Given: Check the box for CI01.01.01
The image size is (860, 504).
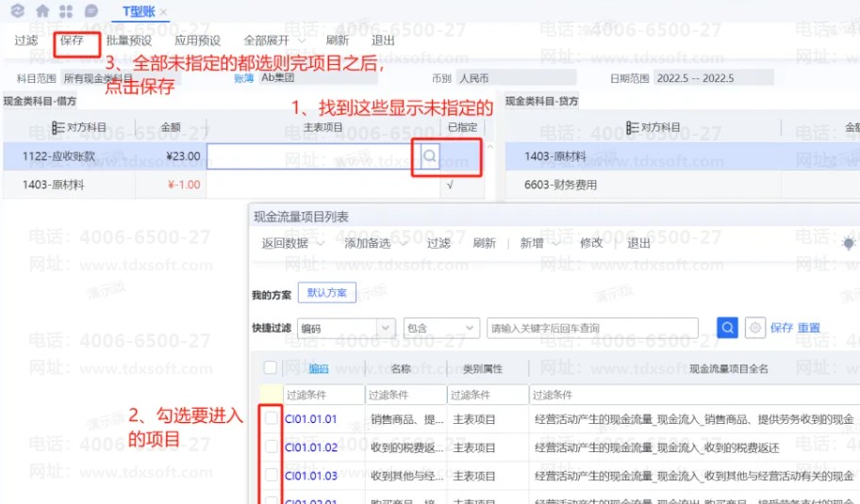Looking at the screenshot, I should (x=271, y=418).
